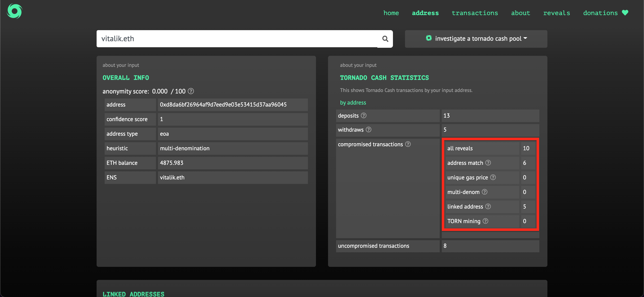This screenshot has width=644, height=297.
Task: Open the about navigation page
Action: (x=520, y=13)
